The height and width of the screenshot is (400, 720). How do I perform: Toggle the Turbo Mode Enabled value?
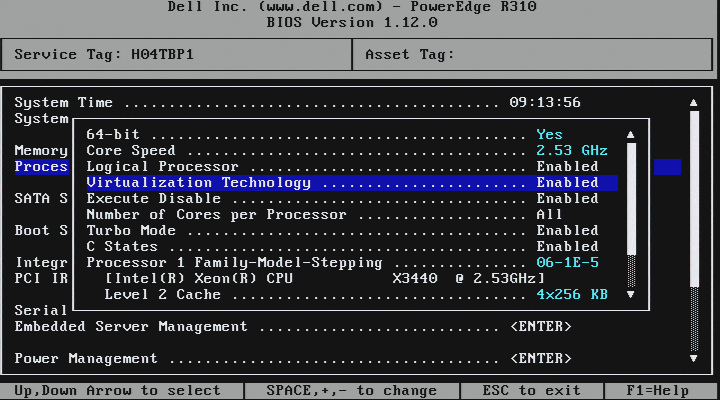pos(568,230)
